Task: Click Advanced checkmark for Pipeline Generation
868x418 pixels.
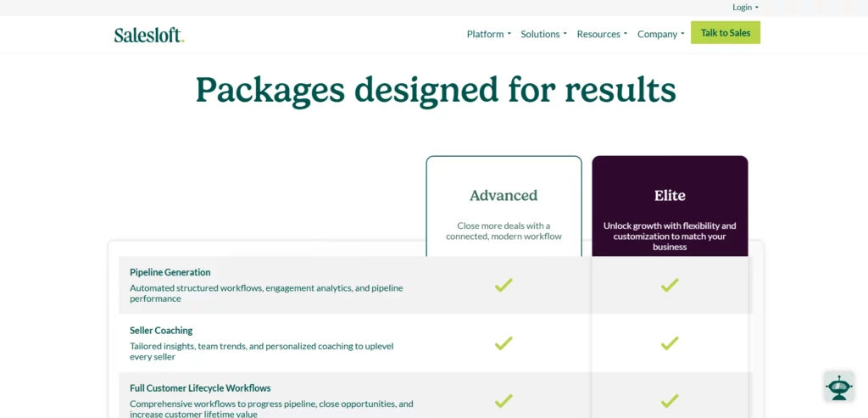Action: [504, 285]
